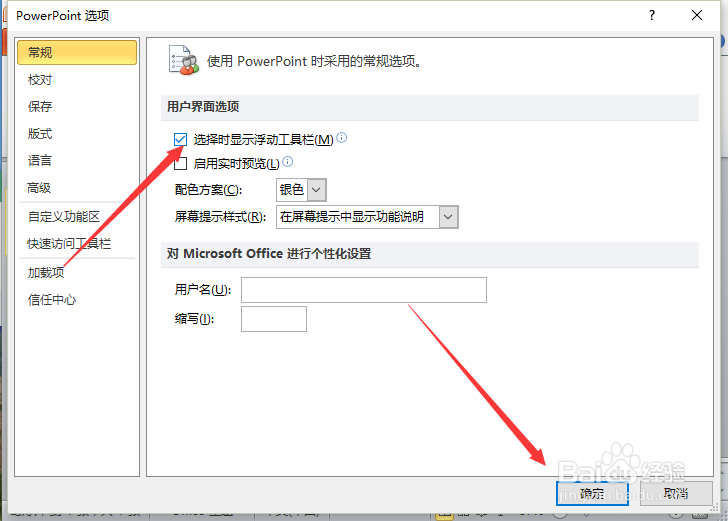Click the general options header icon

click(x=183, y=60)
